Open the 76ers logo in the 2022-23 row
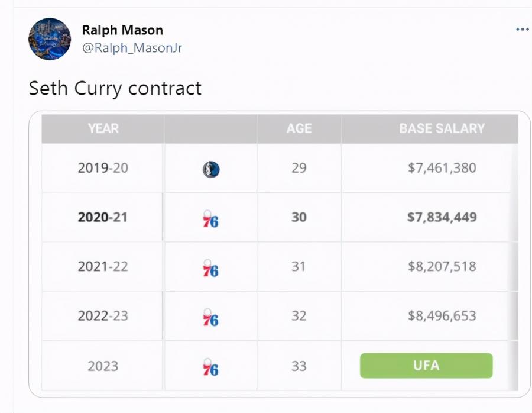 tap(209, 316)
